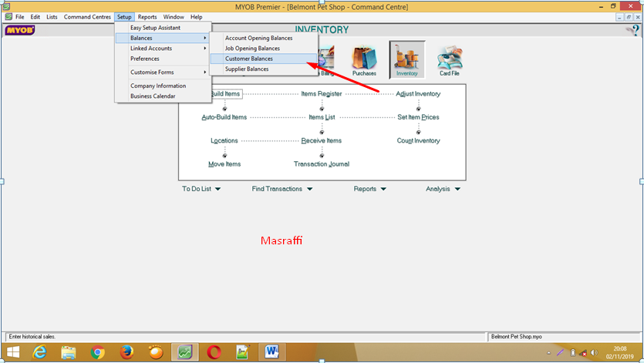644x363 pixels.
Task: Open Items Register
Action: point(322,93)
